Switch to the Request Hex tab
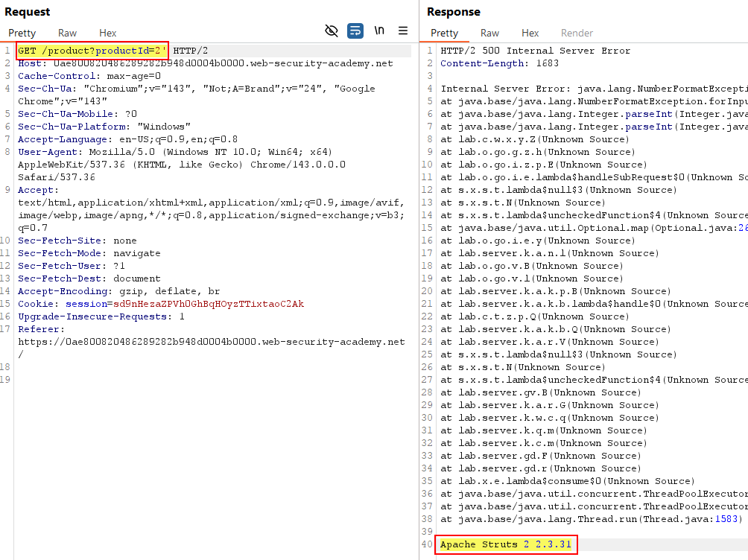This screenshot has width=748, height=560. pyautogui.click(x=108, y=33)
